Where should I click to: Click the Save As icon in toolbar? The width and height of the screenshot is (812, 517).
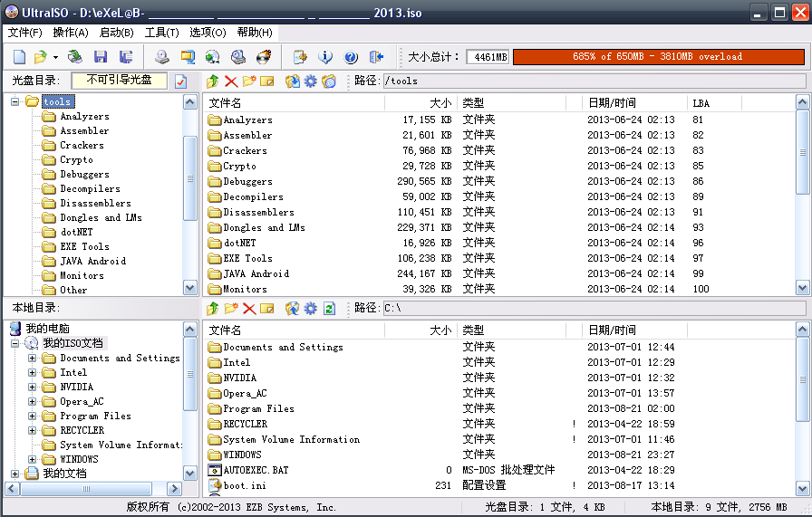(126, 57)
